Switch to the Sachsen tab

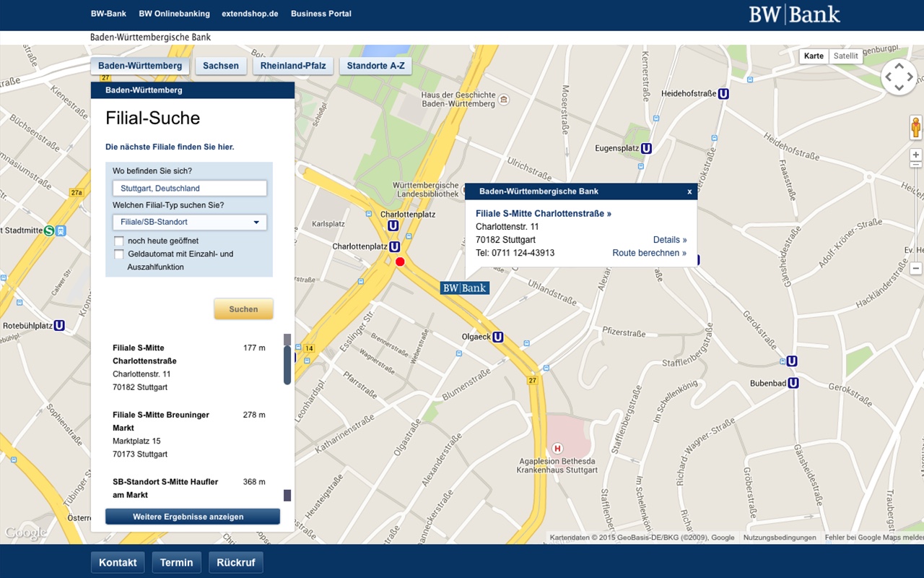click(x=221, y=66)
